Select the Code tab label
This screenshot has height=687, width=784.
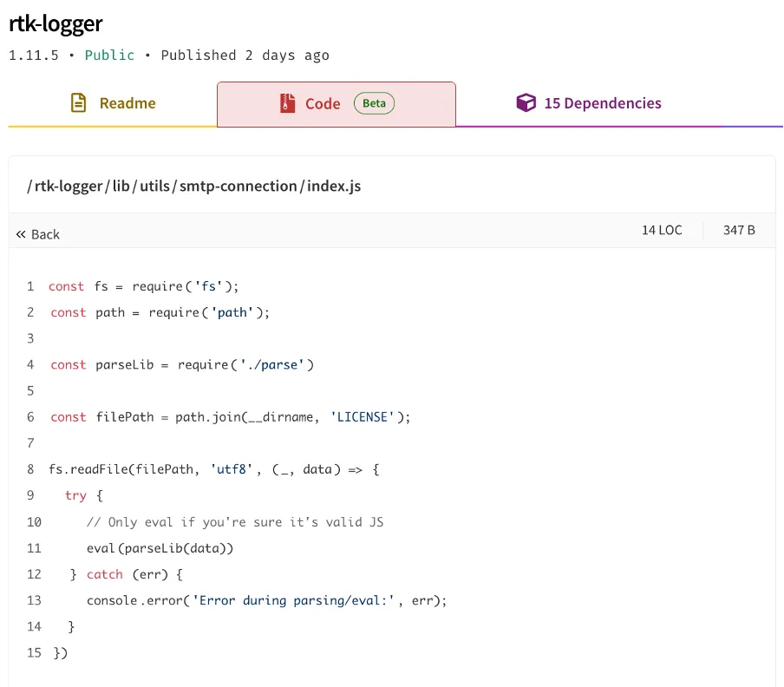tap(323, 103)
